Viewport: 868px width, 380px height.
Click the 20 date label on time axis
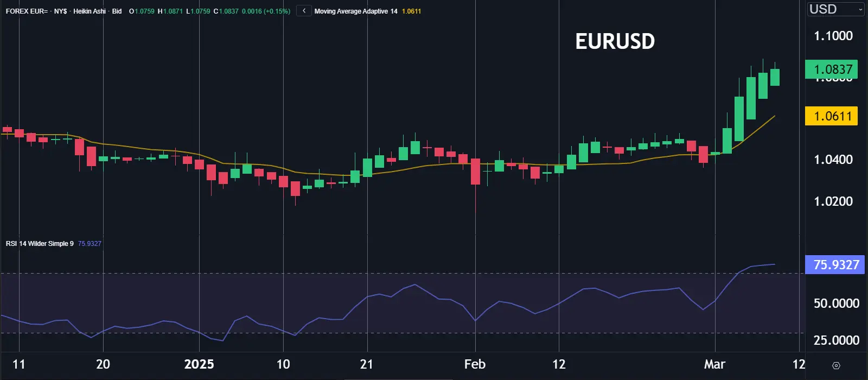(103, 364)
